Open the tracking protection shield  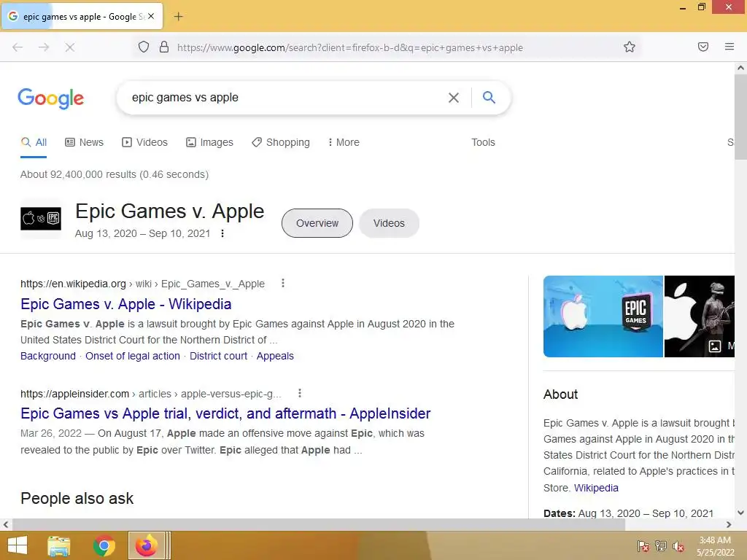[144, 47]
